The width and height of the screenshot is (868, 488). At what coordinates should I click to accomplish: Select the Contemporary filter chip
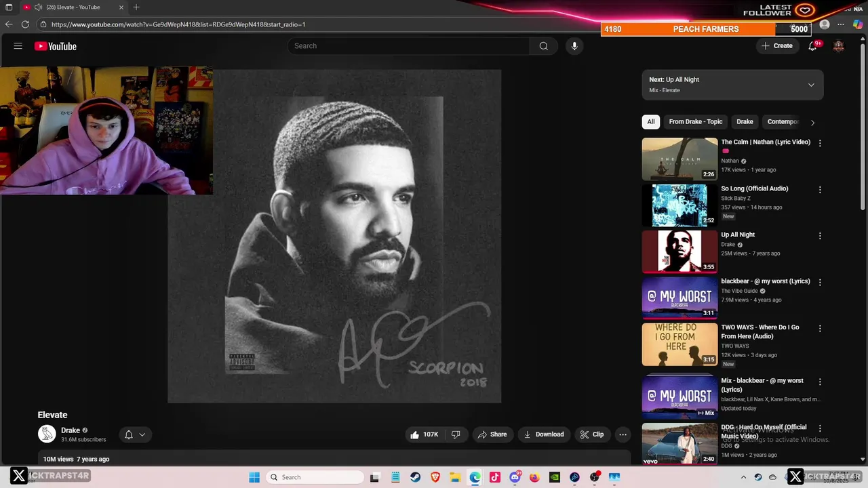point(783,122)
